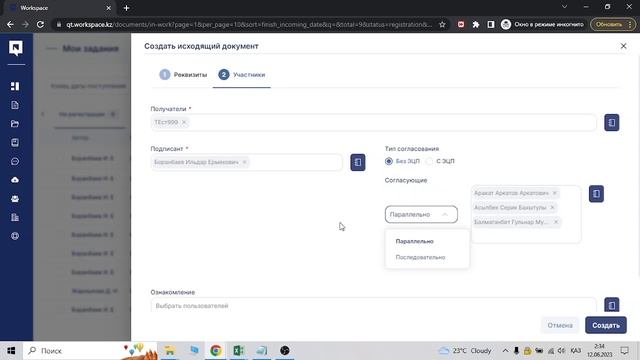Open the documents icon in the left sidebar

pos(15,105)
